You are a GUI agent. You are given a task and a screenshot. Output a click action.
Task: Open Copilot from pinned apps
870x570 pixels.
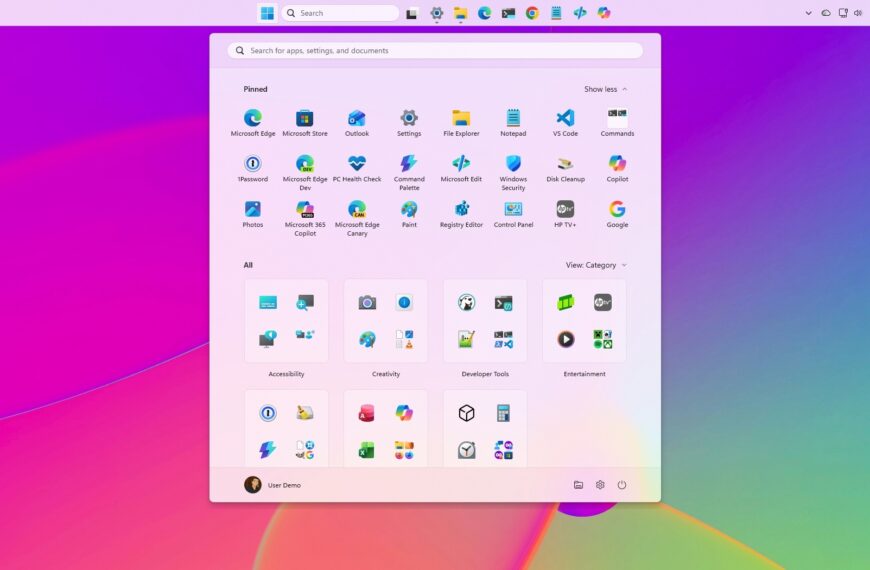click(x=617, y=168)
